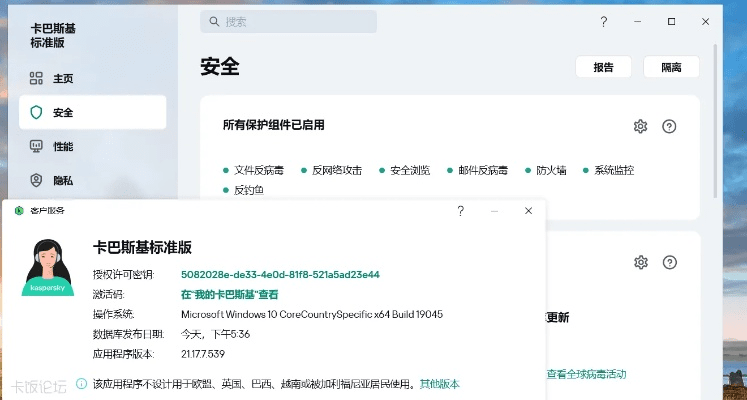Click in the 搜索 search field
The image size is (747, 400).
pos(288,21)
